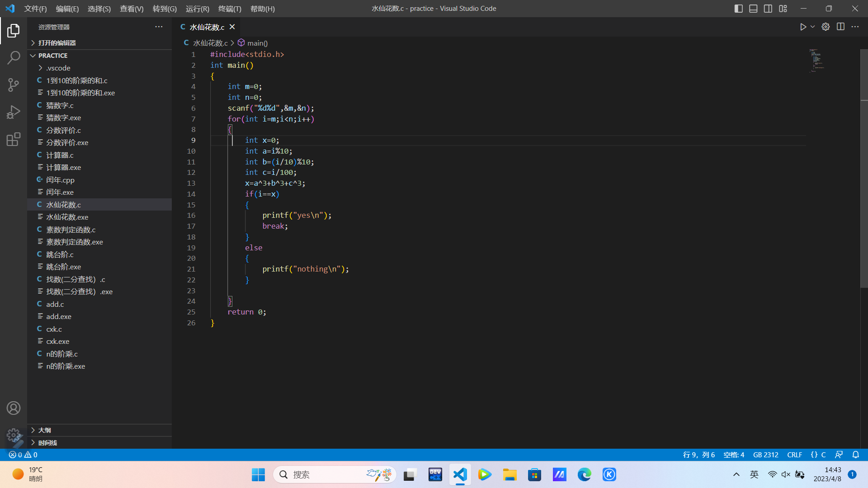This screenshot has height=488, width=868.
Task: Expand the .vscode folder
Action: point(58,68)
